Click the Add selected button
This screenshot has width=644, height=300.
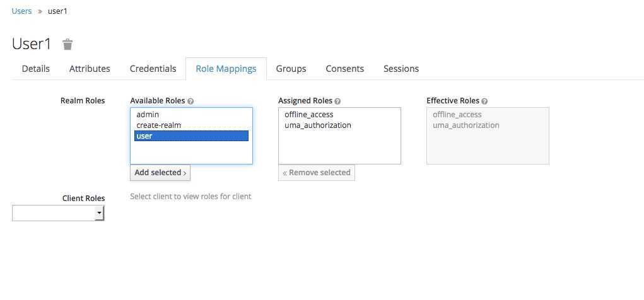[x=160, y=173]
